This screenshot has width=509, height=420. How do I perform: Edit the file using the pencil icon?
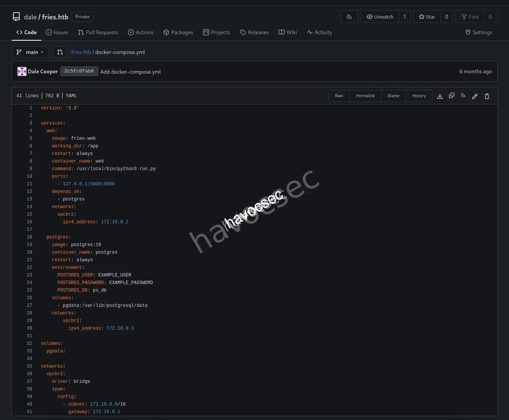pyautogui.click(x=475, y=96)
